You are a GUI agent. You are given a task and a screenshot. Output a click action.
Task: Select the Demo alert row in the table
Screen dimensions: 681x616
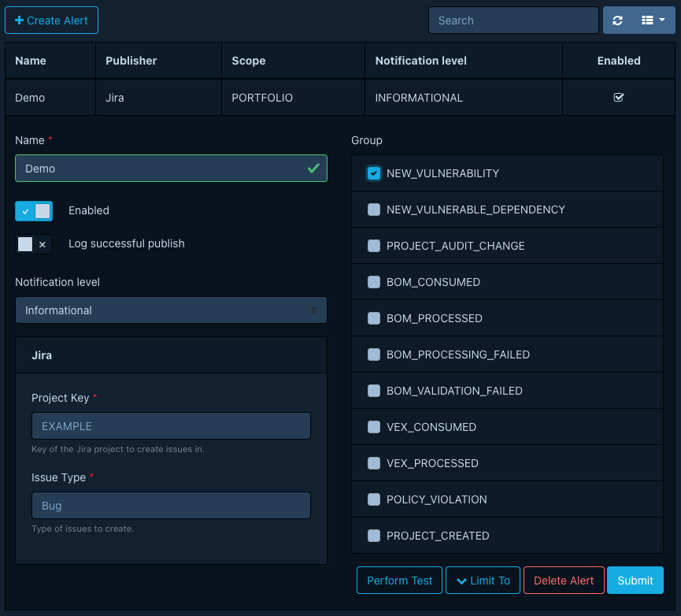[236, 97]
